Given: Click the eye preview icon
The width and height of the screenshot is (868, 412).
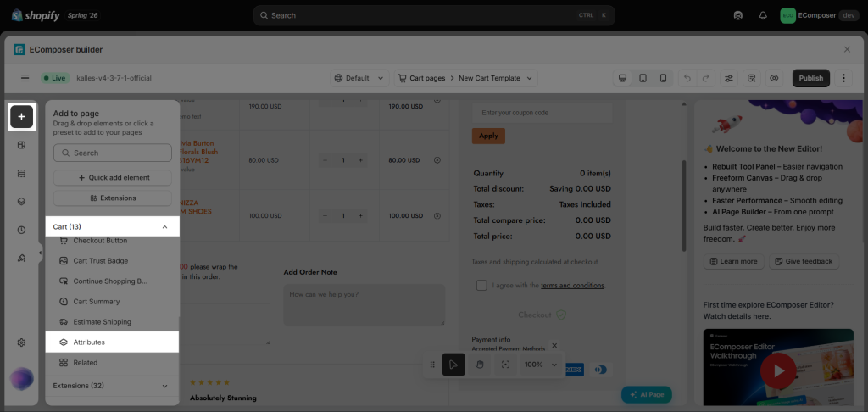Looking at the screenshot, I should (x=774, y=78).
